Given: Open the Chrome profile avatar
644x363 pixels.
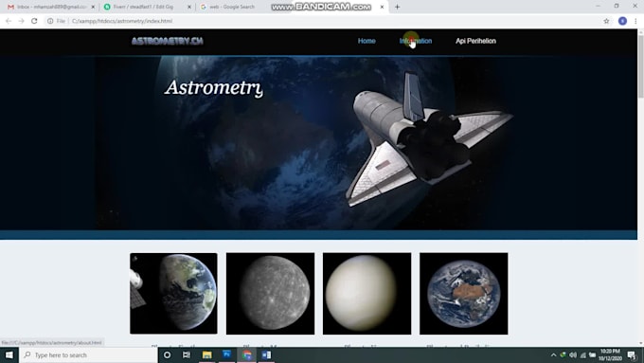Looking at the screenshot, I should point(622,21).
